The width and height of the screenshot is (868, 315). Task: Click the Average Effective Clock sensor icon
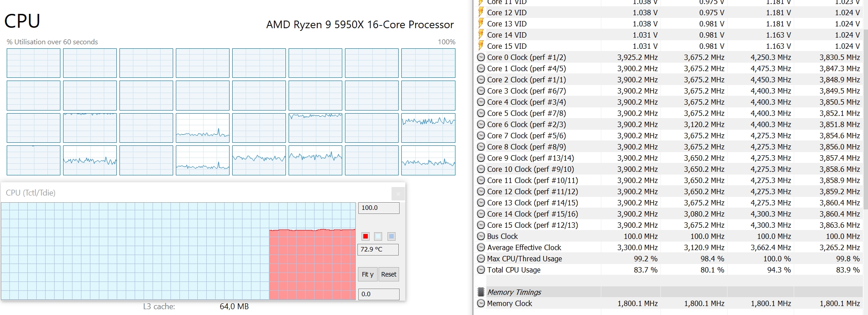481,247
